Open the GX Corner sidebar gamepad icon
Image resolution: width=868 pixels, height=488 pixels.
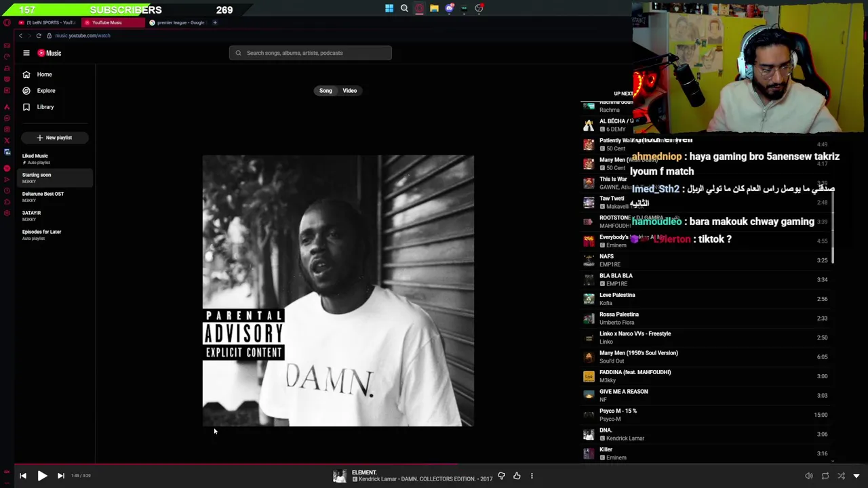click(x=7, y=45)
